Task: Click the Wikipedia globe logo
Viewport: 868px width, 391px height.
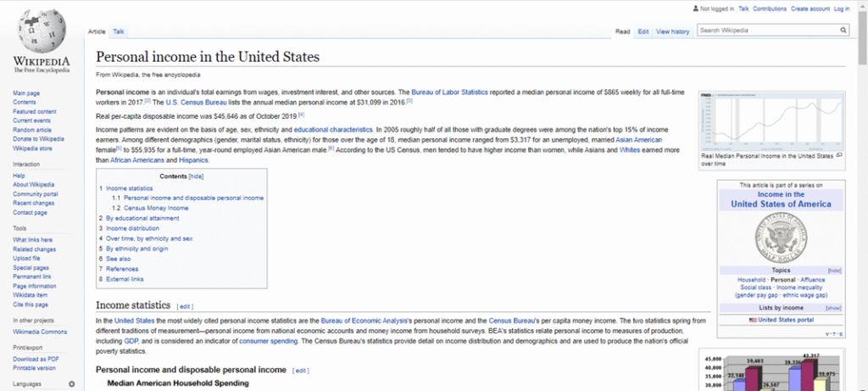Action: pos(41,32)
